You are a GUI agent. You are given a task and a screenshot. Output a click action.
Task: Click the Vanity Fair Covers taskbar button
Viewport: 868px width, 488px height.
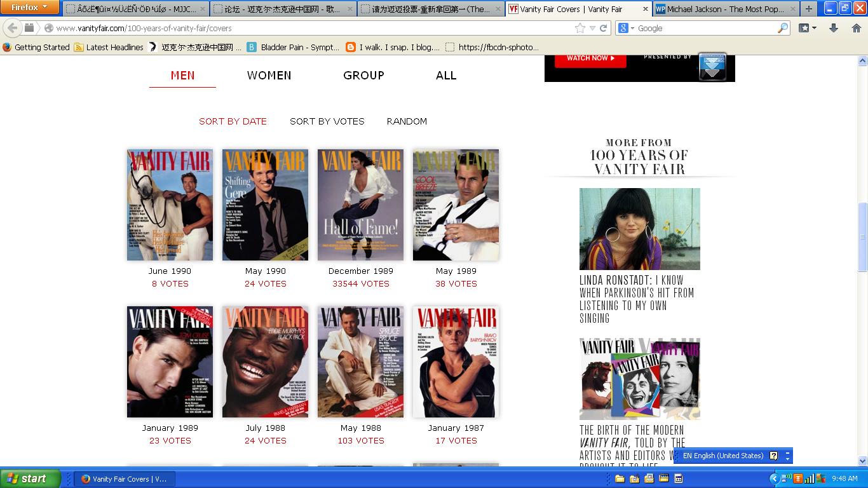pos(125,478)
